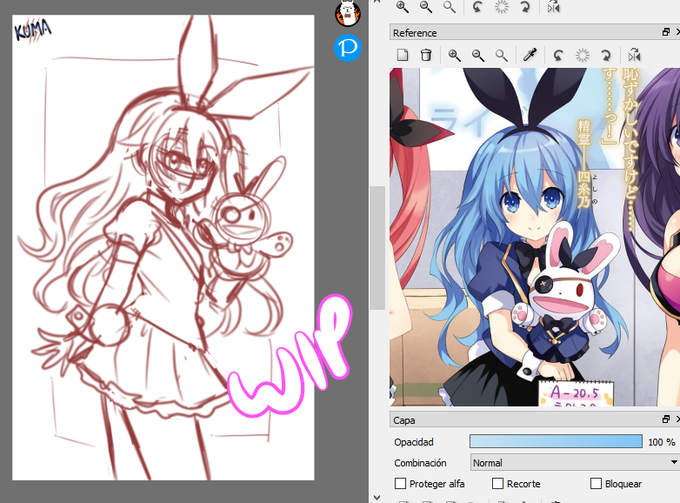
Task: Zoom out using the top navigator toolbar
Action: tap(426, 7)
